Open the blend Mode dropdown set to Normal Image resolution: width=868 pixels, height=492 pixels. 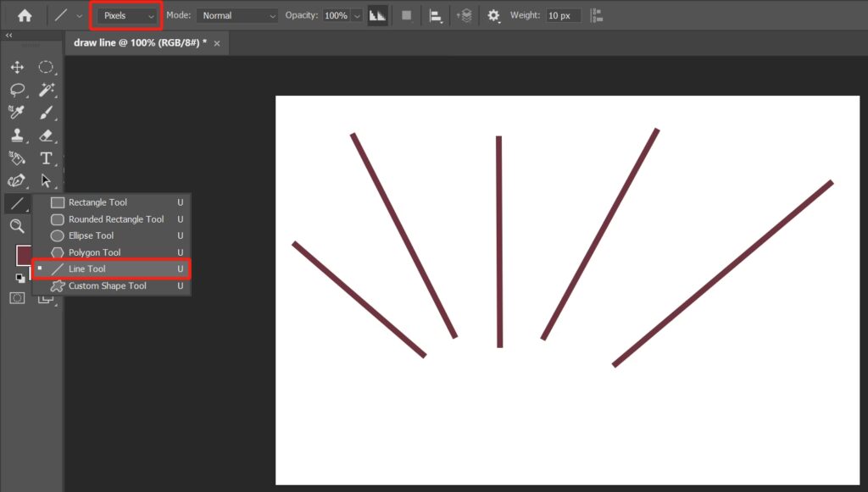[x=236, y=15]
